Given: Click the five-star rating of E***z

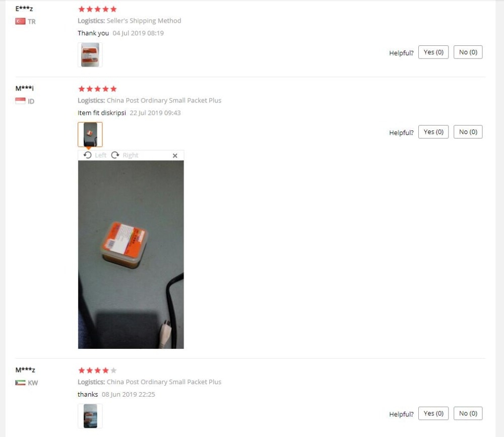Looking at the screenshot, I should (x=97, y=9).
